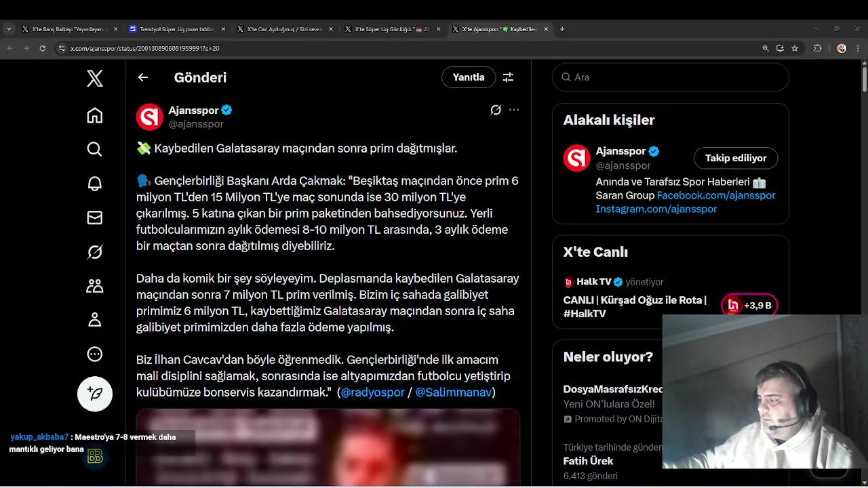Viewport: 868px width, 488px height.
Task: Click Ajansspor avatar on the post
Action: click(x=150, y=117)
